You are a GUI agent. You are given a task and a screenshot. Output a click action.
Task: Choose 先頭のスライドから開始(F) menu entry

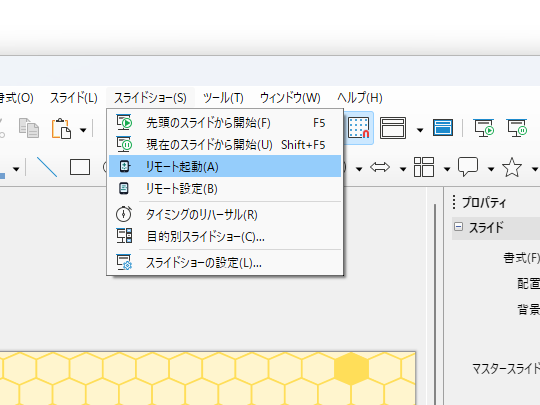[x=225, y=123]
